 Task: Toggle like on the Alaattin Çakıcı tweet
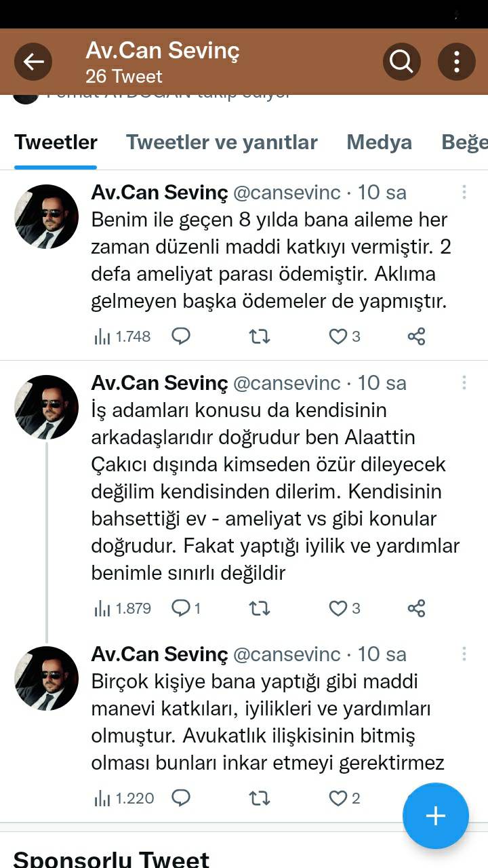point(337,608)
